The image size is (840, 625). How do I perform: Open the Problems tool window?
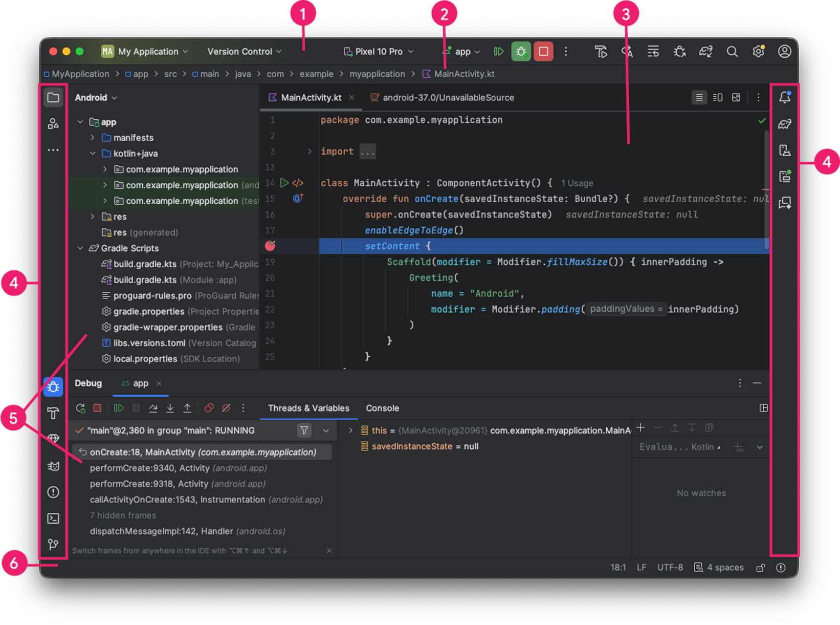click(x=53, y=492)
